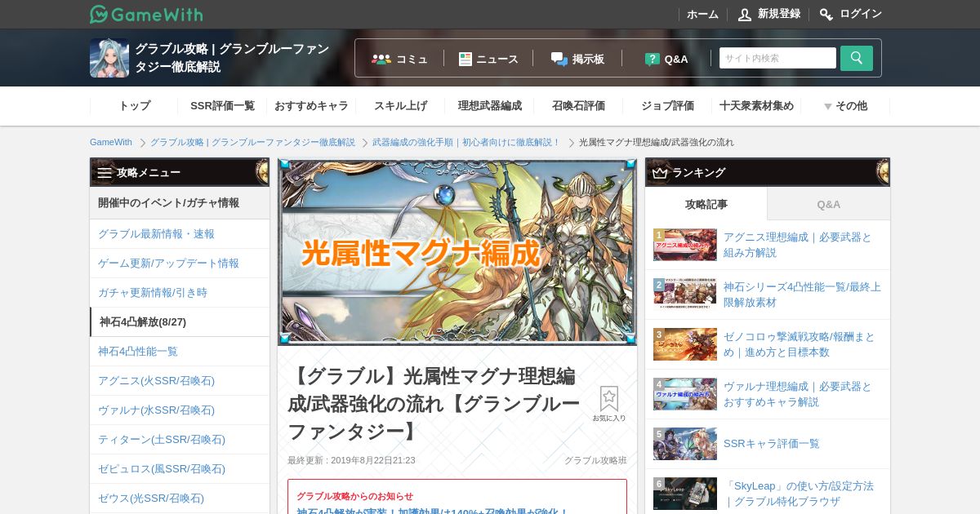Click the お気に入り bookmark star icon
This screenshot has height=514, width=980.
609,399
